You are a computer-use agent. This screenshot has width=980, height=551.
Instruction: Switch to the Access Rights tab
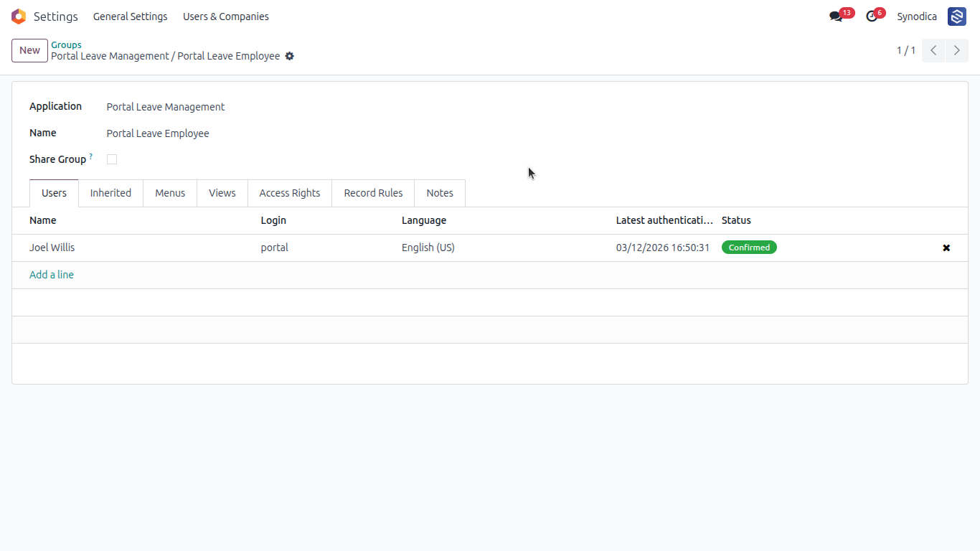290,193
